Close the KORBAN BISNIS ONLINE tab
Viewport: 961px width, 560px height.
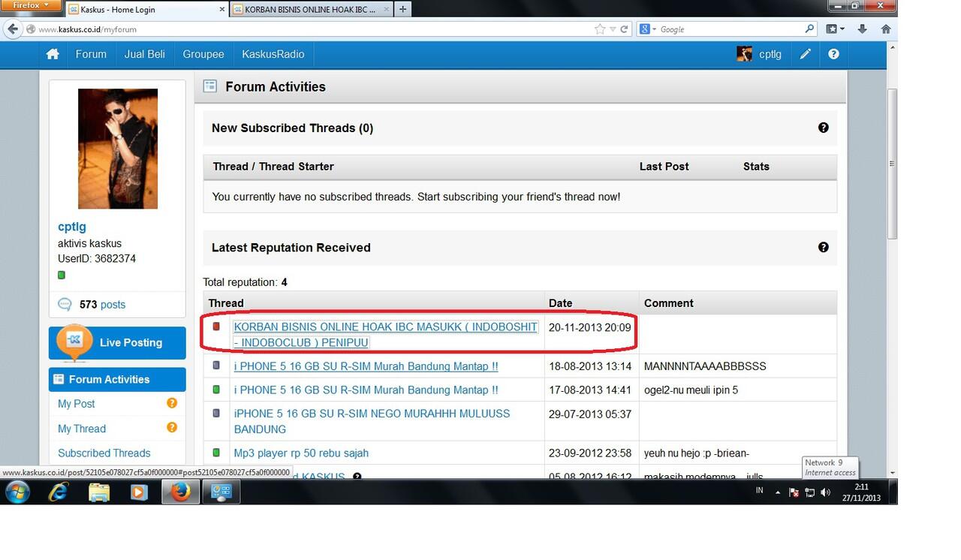tap(387, 10)
